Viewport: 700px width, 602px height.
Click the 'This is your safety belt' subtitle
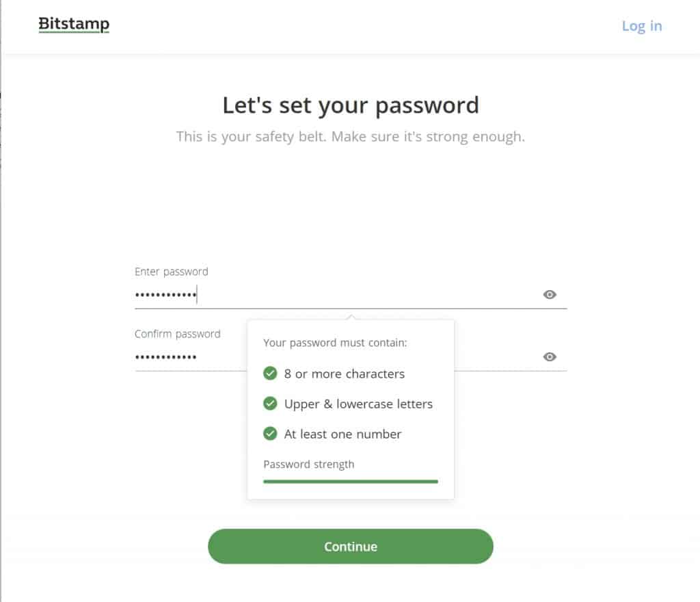(350, 136)
